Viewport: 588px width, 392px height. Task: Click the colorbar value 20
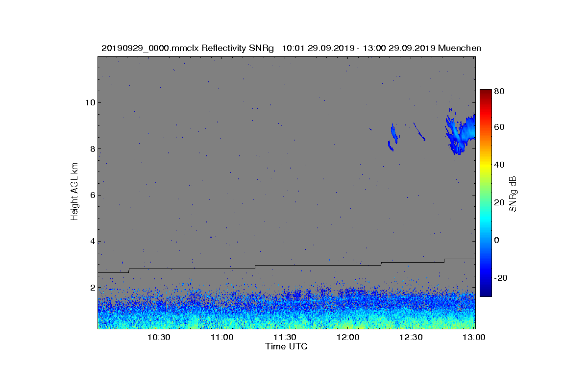click(500, 202)
